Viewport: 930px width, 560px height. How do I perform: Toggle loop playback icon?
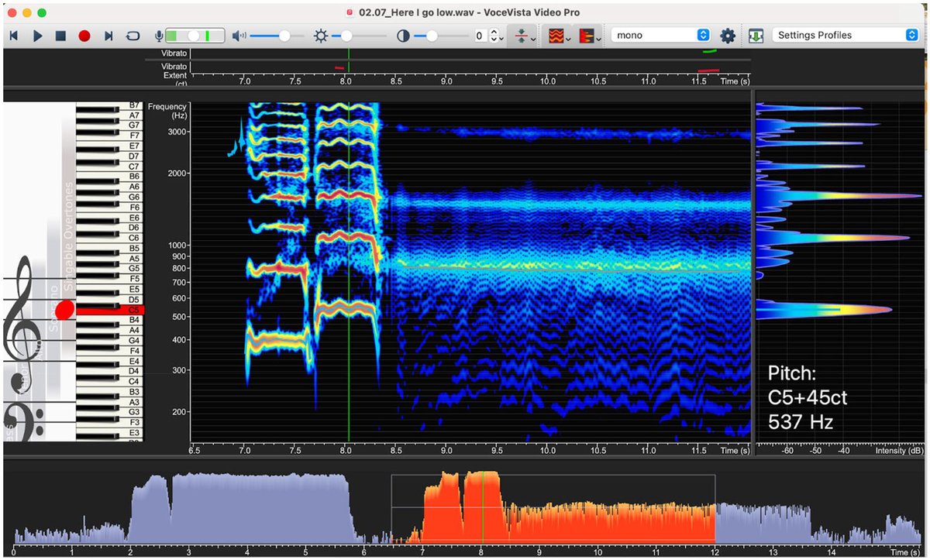coord(133,36)
